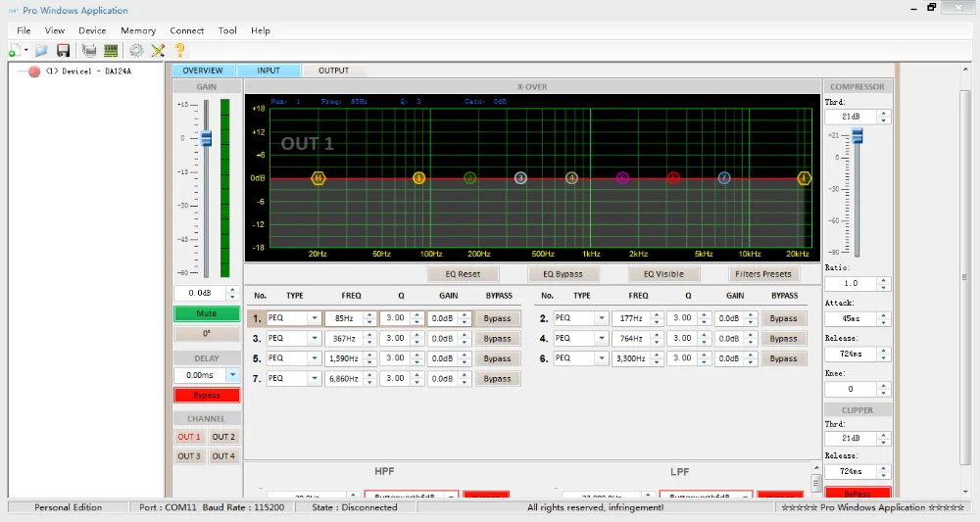Open the File menu
This screenshot has width=980, height=522.
[x=24, y=30]
